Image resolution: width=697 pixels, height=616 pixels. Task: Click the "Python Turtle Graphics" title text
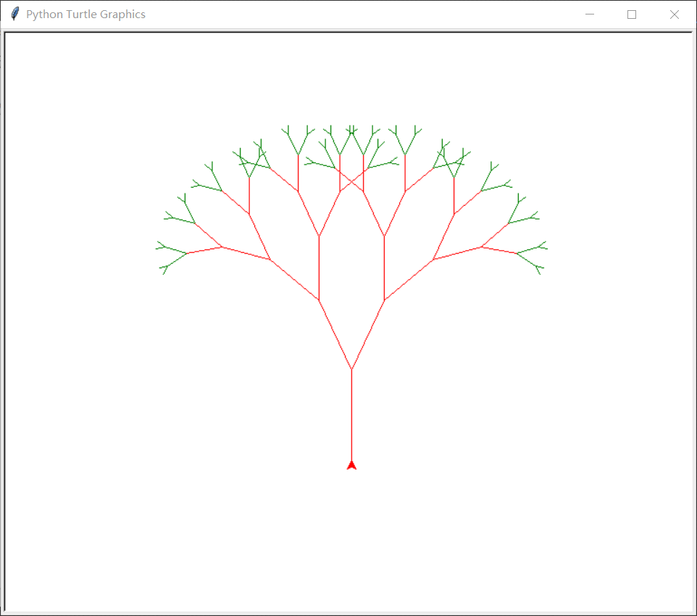[x=85, y=14]
